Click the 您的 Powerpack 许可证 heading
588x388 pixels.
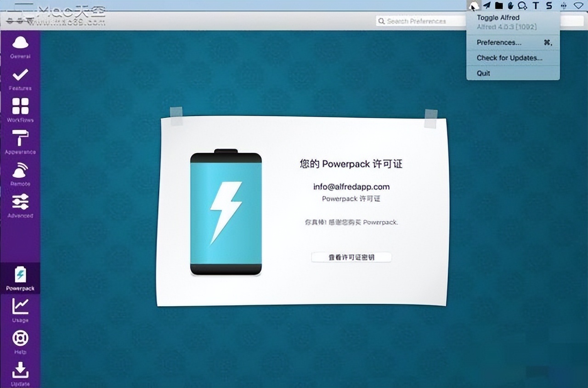[x=351, y=164]
